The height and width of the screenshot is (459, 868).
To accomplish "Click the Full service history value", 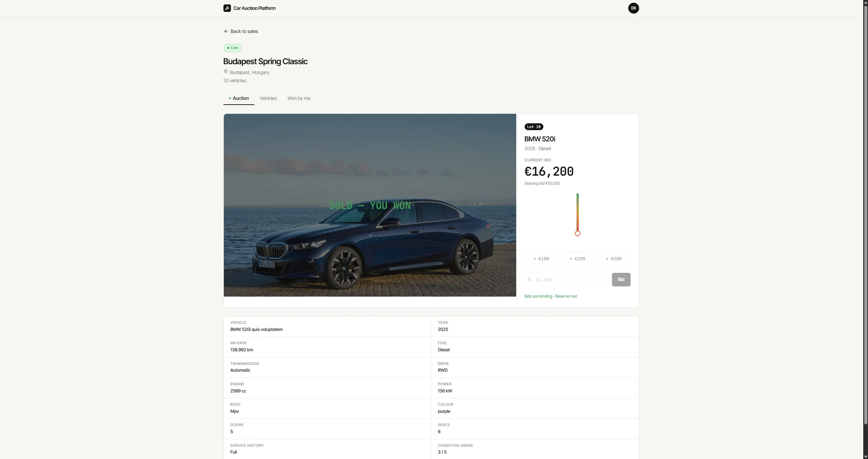I will pyautogui.click(x=234, y=452).
